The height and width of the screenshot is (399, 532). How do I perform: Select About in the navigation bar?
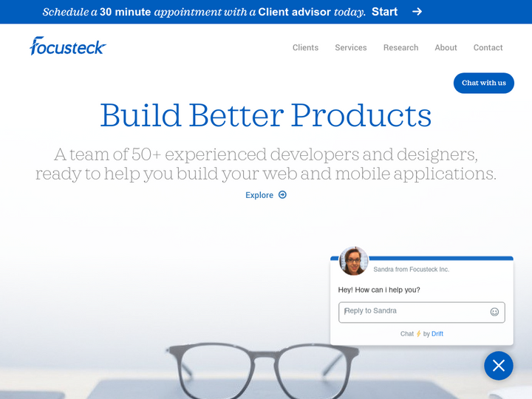(x=446, y=47)
